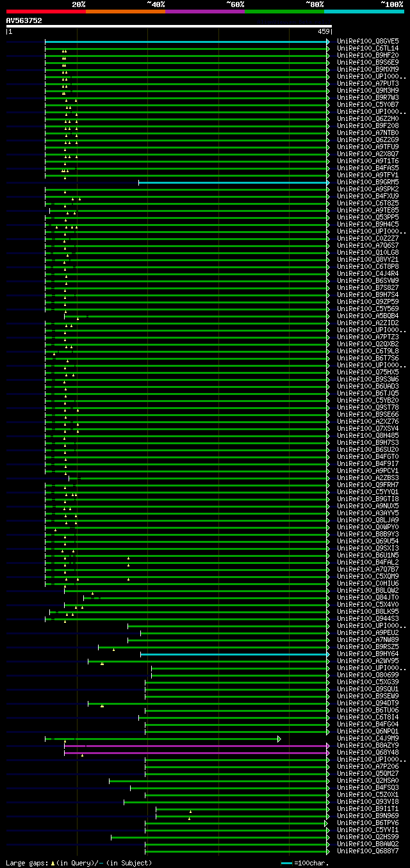The height and width of the screenshot is (868, 410).
Task: Select label UniRef100_Q84JT0
Action: tap(368, 597)
